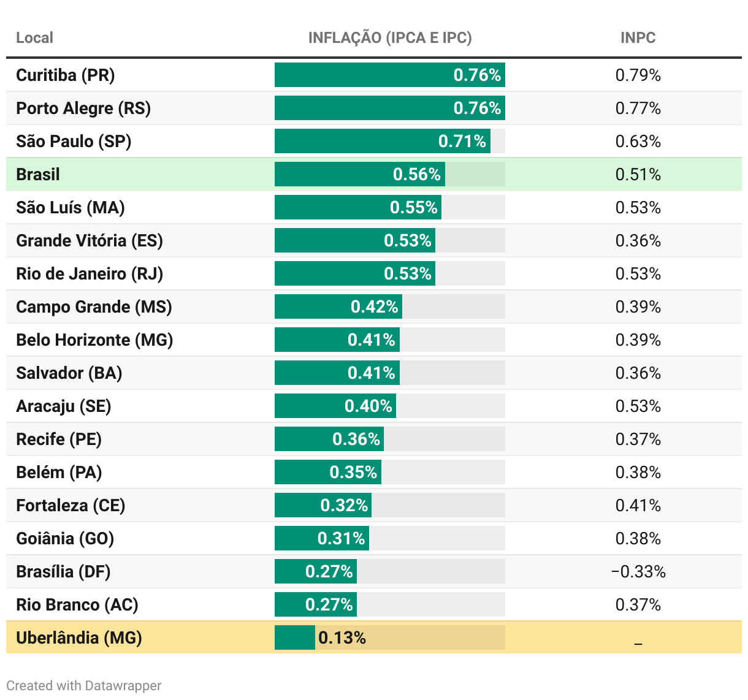Select Campo Grande (MS) row label
This screenshot has width=748, height=700.
(94, 307)
